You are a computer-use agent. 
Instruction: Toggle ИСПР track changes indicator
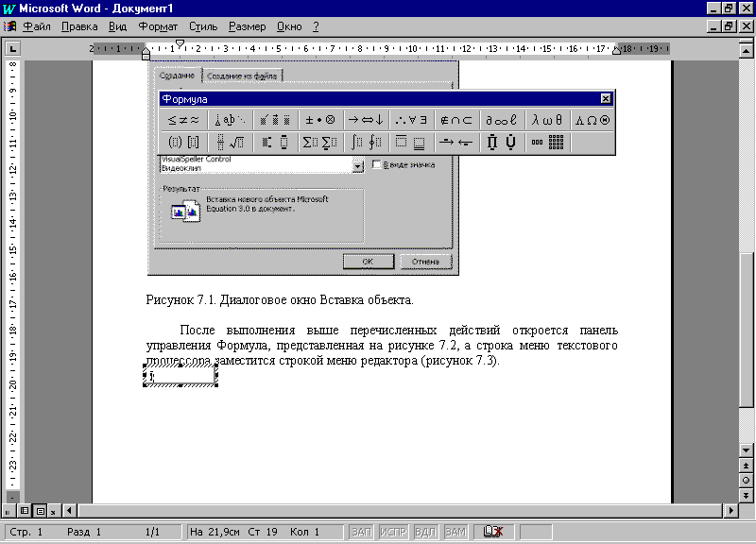[x=393, y=532]
